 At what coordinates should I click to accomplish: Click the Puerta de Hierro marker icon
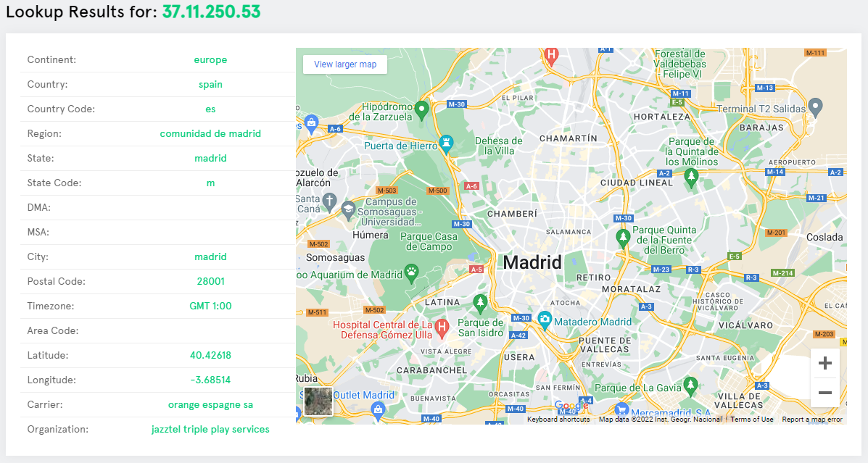coord(446,143)
